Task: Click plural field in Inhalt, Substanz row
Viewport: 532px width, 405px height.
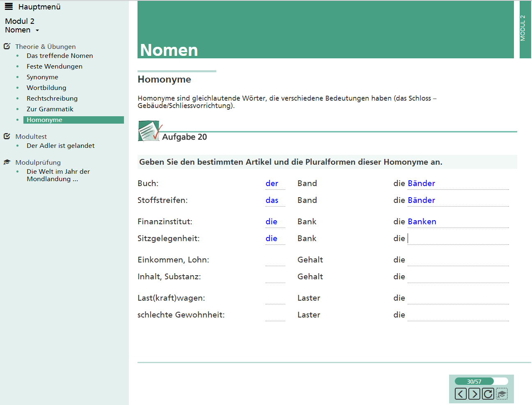Action: pos(458,277)
